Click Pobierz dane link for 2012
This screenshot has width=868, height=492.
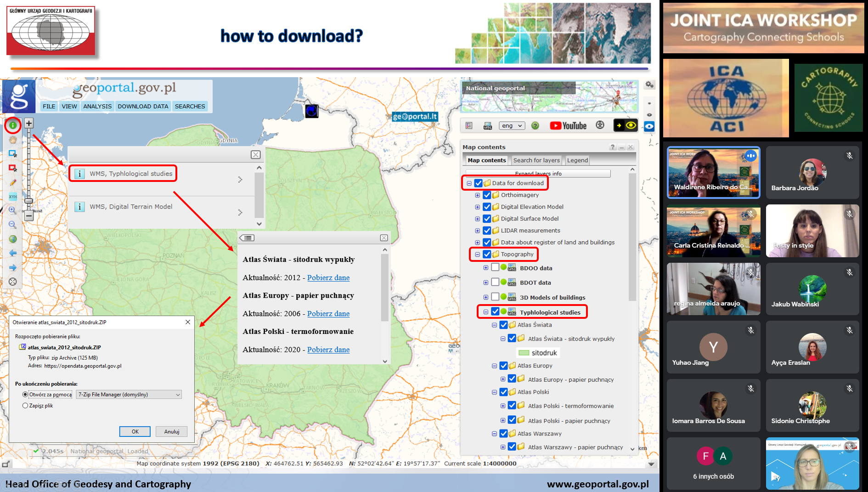(x=328, y=277)
